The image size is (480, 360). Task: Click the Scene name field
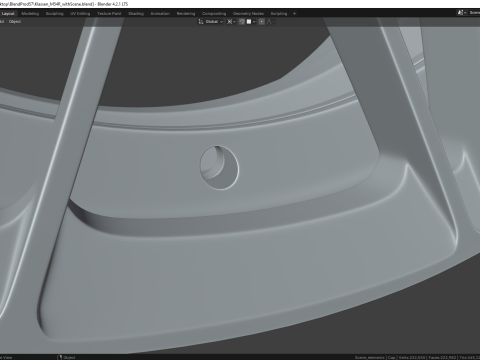(x=474, y=13)
